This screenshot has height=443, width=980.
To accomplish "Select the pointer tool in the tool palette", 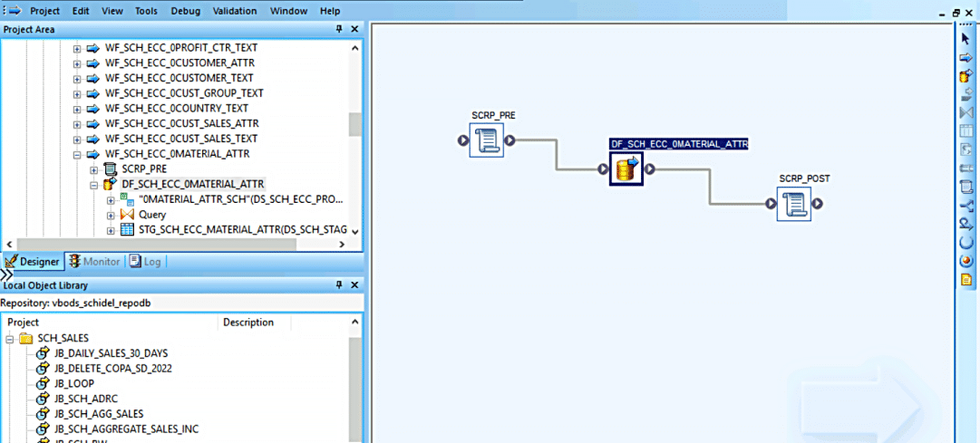I will (966, 39).
